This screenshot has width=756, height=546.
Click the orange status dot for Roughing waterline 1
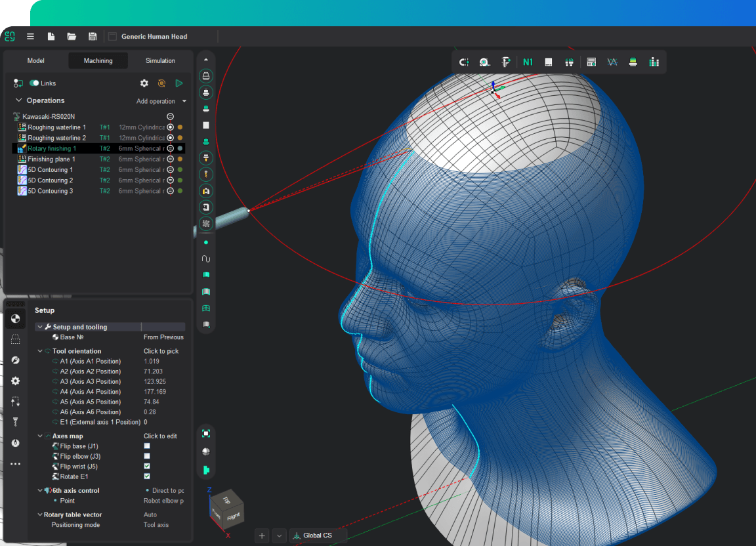180,127
